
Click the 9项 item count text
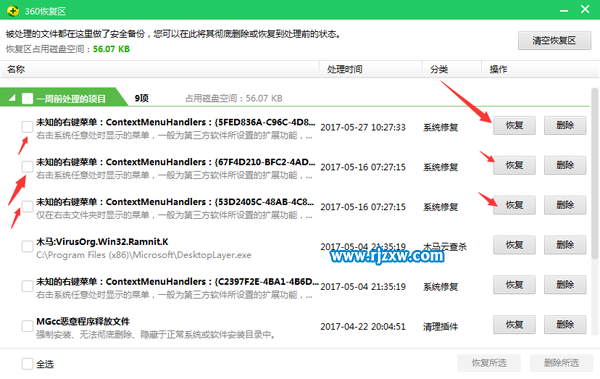click(x=142, y=98)
